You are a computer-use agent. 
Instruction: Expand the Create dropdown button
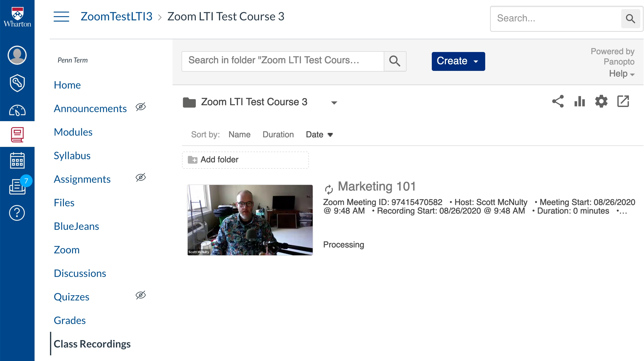click(458, 61)
